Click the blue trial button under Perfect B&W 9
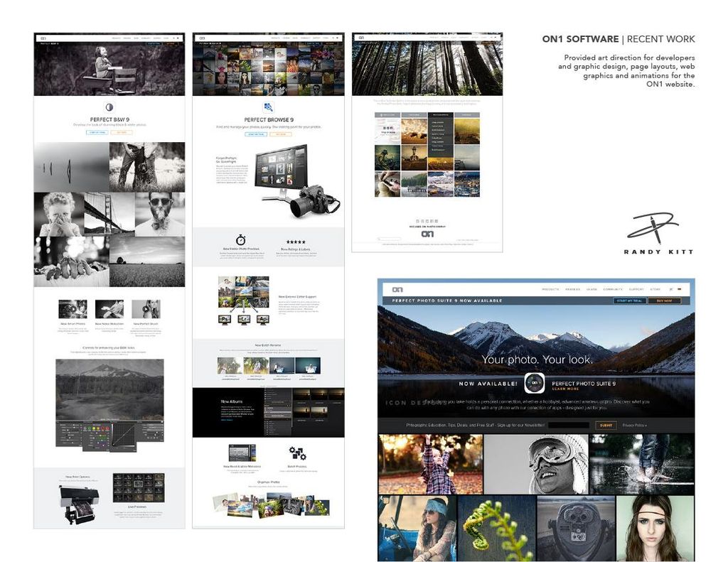Screen dimensions: 728x562 [x=97, y=133]
